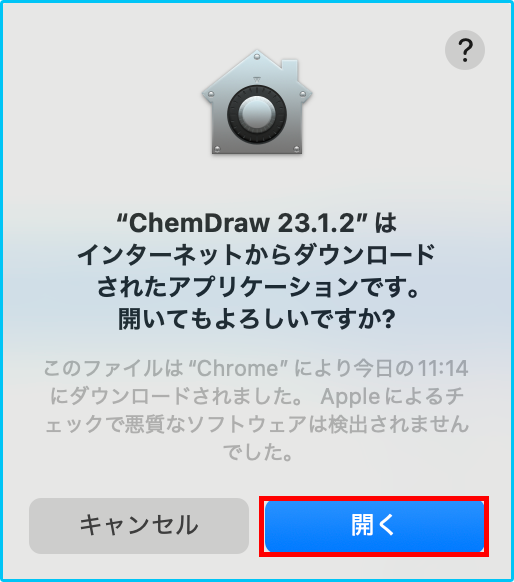
Task: Click the word "Chrome" in the description
Action: pyautogui.click(x=239, y=369)
